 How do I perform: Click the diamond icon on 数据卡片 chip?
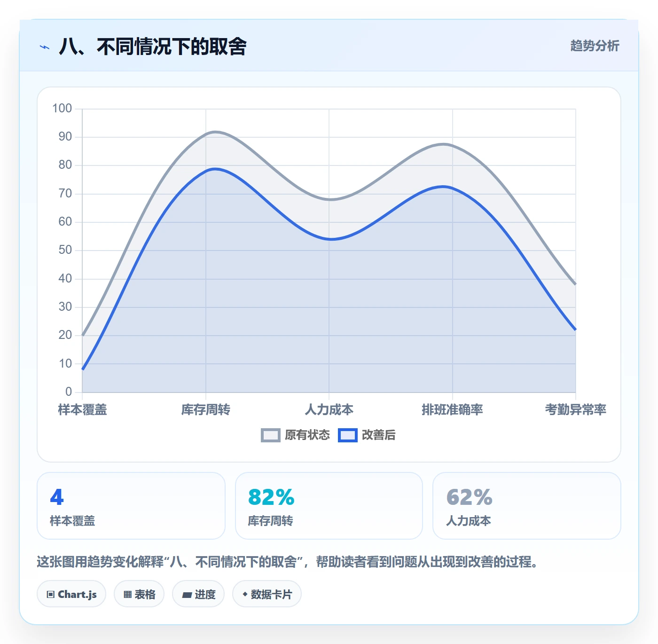(x=245, y=594)
